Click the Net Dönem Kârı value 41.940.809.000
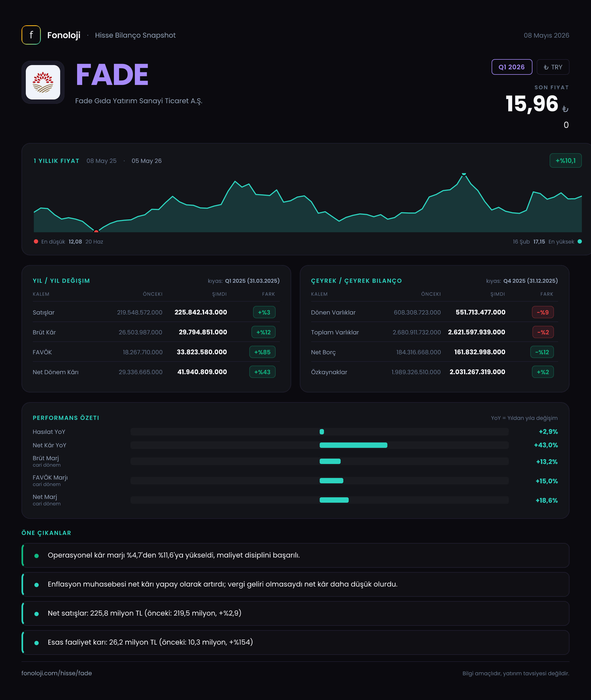Screen dimensions: 591x700 (x=202, y=372)
